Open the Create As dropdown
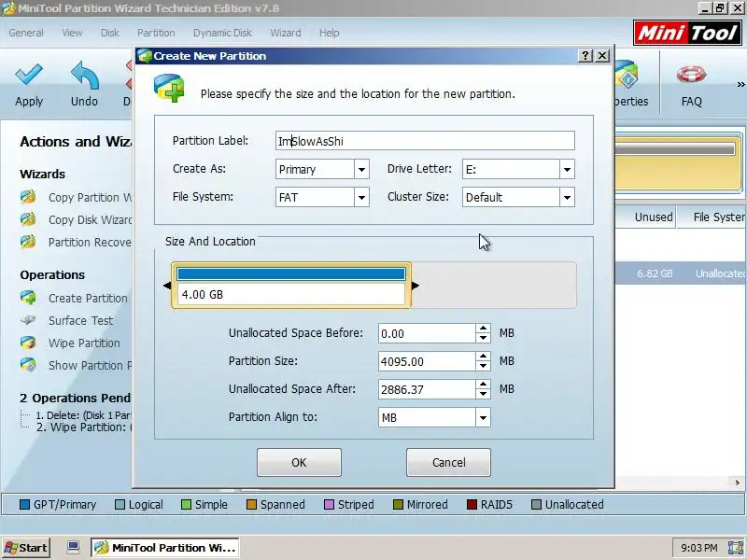Viewport: 747px width, 560px height. tap(361, 169)
